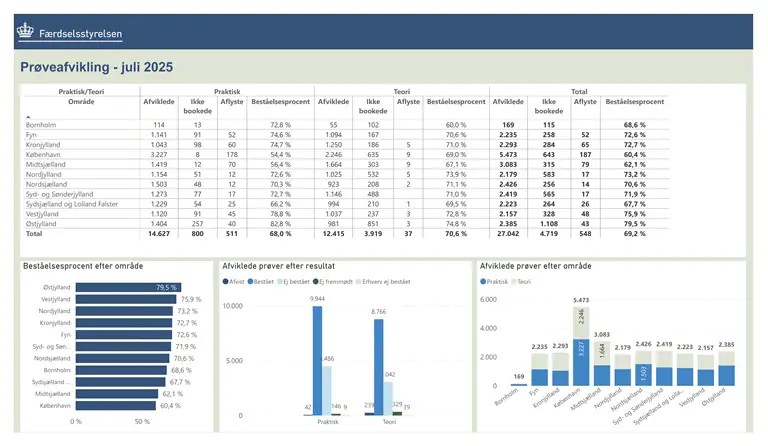Select the Afvist legend marker
Viewport: 768px width, 446px height.
coord(226,282)
